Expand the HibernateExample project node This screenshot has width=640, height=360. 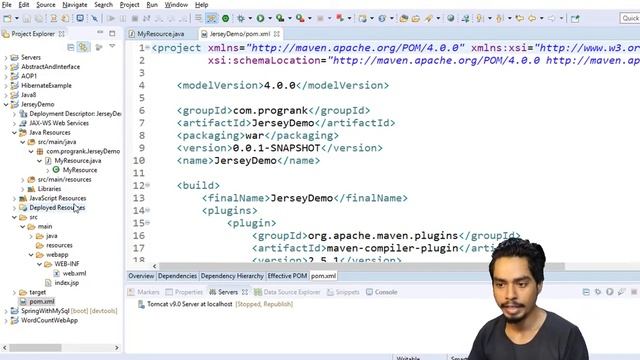[x=6, y=86]
